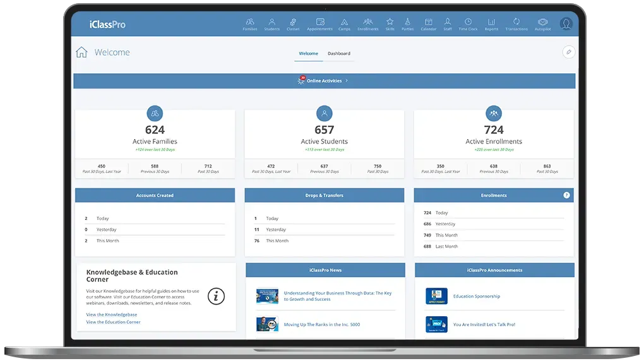The height and width of the screenshot is (361, 644).
Task: Open the Appointments nav icon
Action: [319, 24]
